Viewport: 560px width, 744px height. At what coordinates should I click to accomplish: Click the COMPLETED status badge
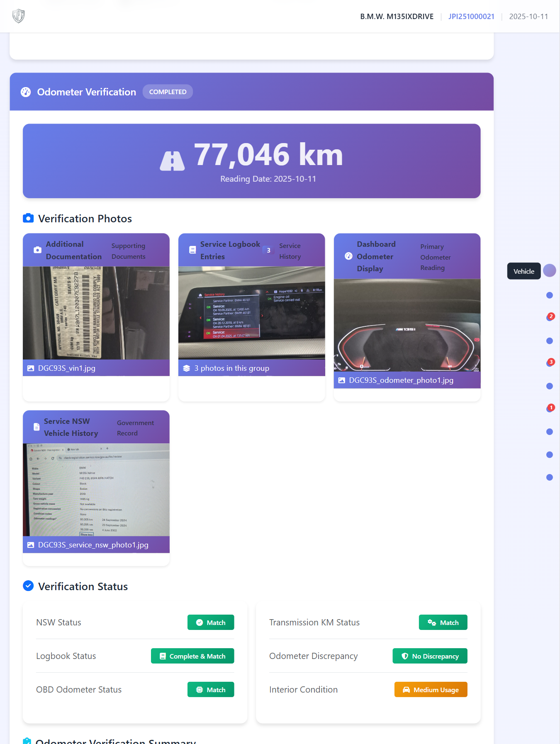168,92
